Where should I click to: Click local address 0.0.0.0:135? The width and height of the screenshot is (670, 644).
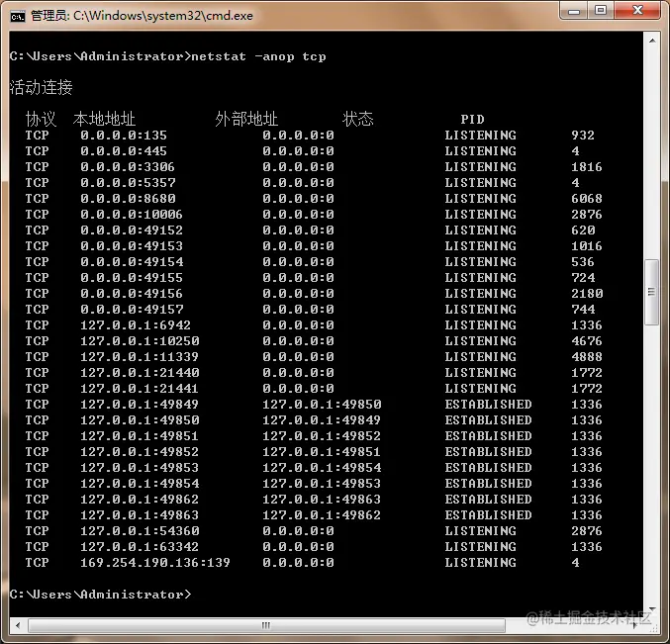124,136
